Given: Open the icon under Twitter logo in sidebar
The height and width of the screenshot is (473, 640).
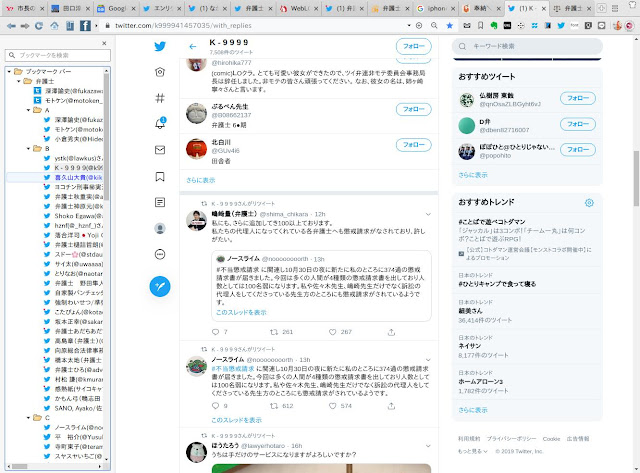Looking at the screenshot, I should [160, 72].
